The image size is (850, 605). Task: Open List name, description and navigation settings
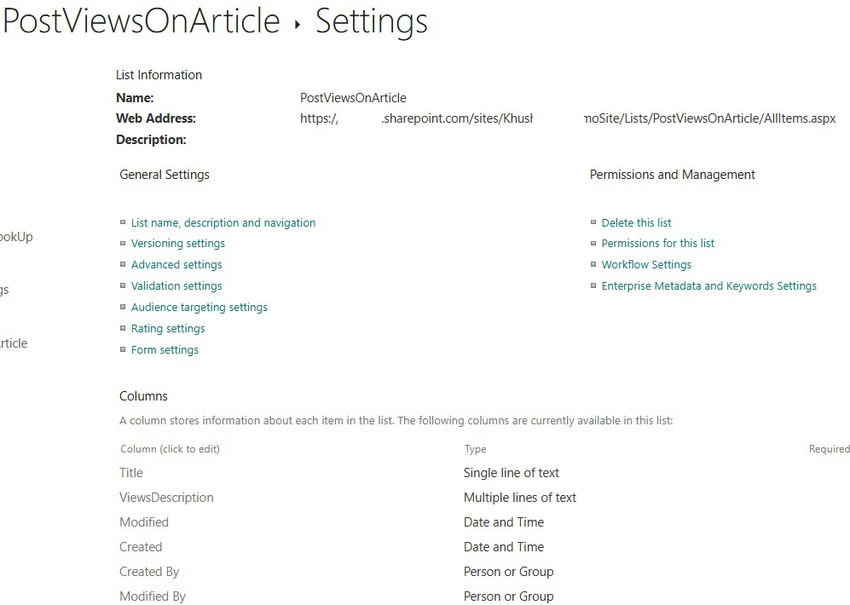pyautogui.click(x=223, y=222)
